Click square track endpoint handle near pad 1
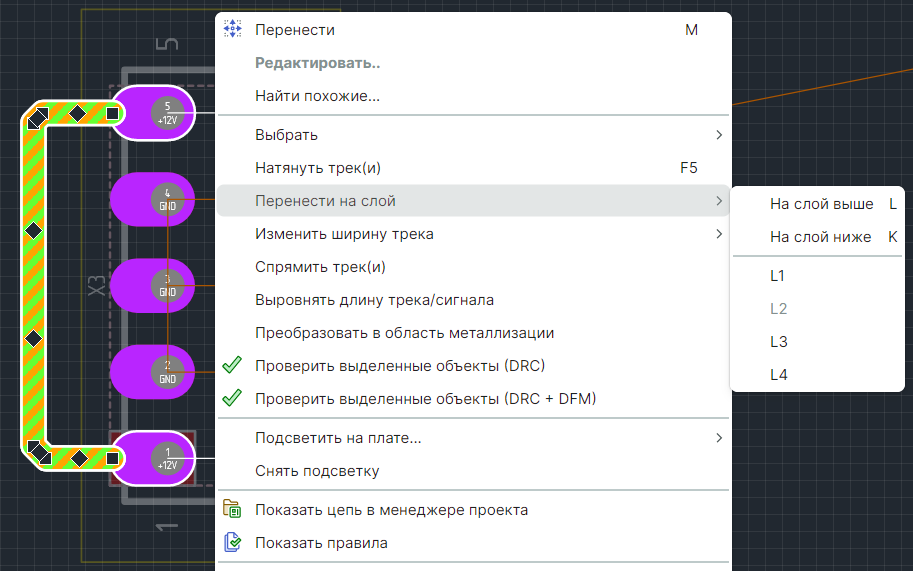The height and width of the screenshot is (571, 913). (112, 459)
